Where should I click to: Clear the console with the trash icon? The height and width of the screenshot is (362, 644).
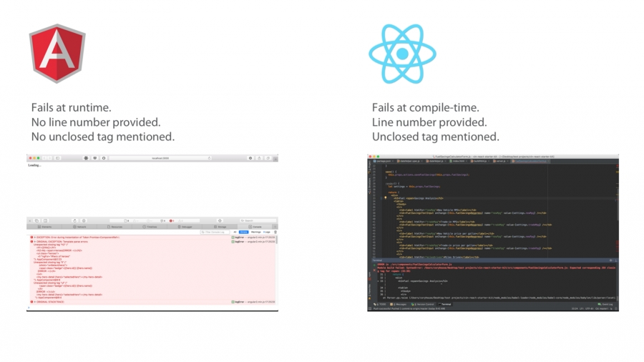[275, 233]
